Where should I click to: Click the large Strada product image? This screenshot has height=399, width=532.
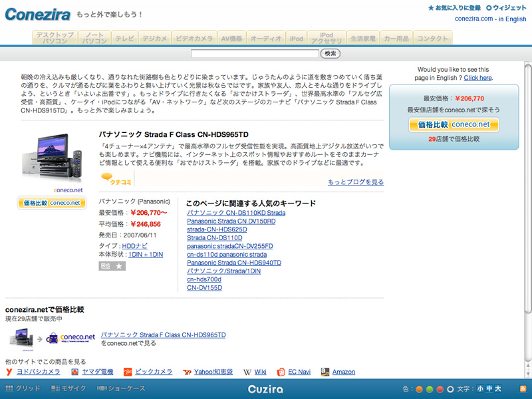coord(52,159)
